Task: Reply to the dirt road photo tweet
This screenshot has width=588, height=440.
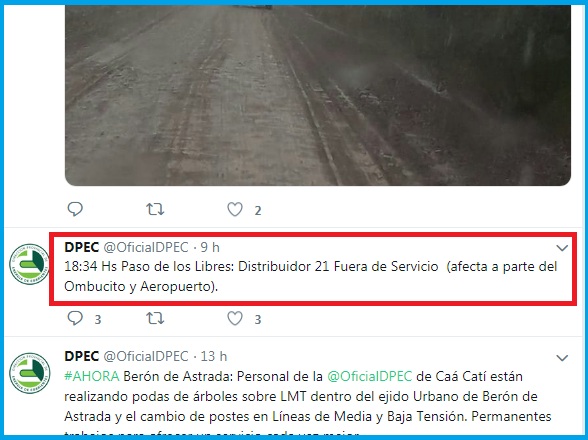Action: [x=75, y=209]
